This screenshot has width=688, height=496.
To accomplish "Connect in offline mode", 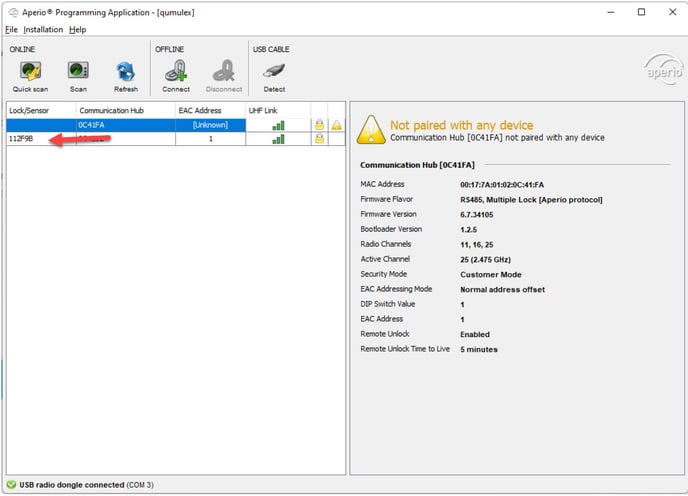I will 176,77.
